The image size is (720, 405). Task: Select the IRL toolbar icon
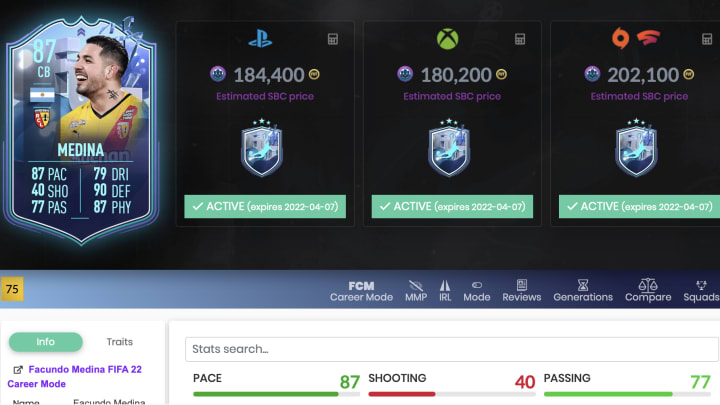pos(445,291)
